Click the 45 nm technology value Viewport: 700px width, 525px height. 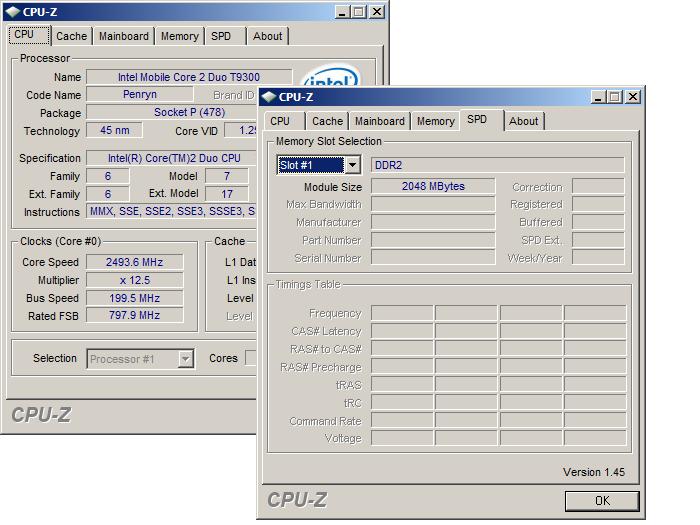[x=115, y=130]
